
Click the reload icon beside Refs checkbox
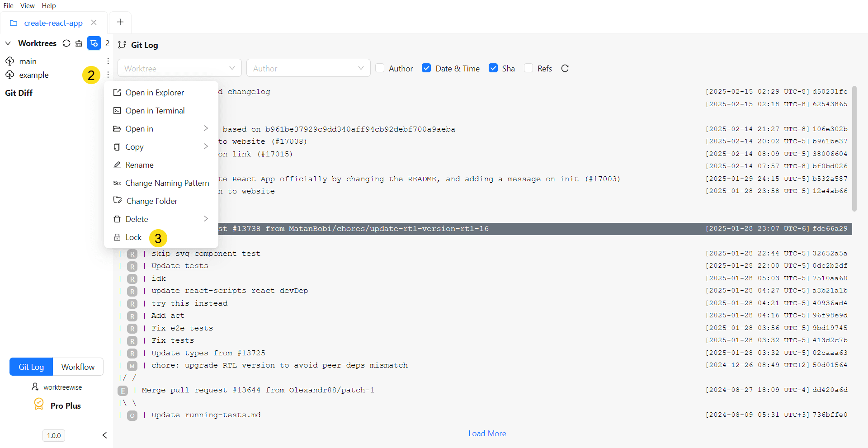[565, 68]
